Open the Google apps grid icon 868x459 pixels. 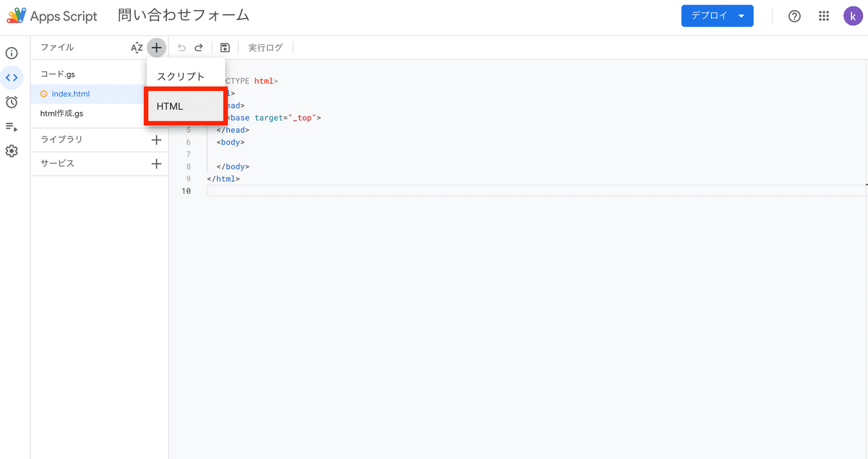[824, 16]
